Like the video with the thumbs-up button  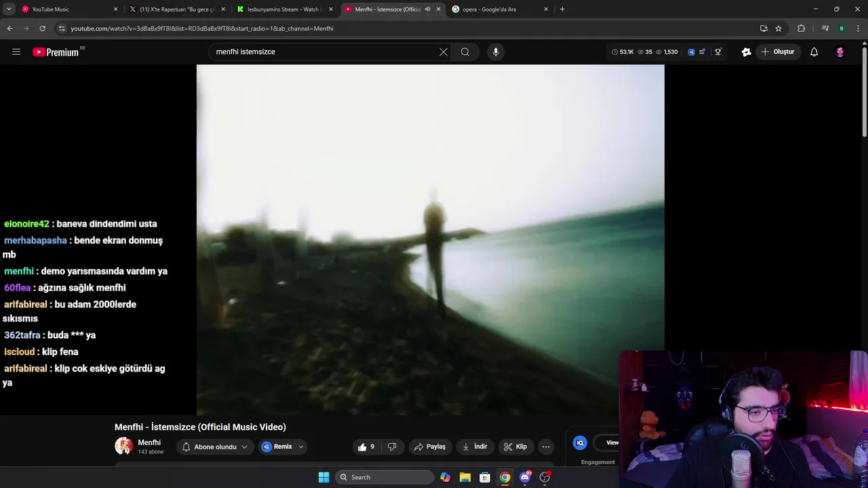tap(366, 447)
